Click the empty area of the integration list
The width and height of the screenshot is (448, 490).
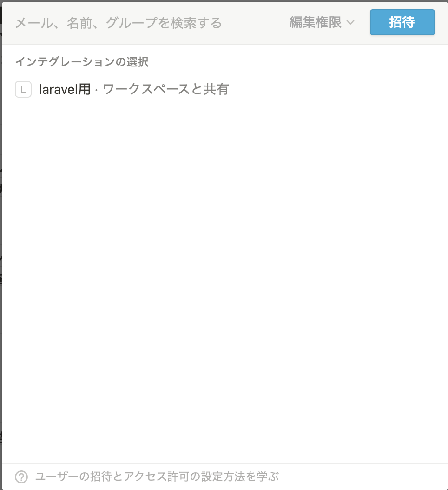tap(224, 281)
